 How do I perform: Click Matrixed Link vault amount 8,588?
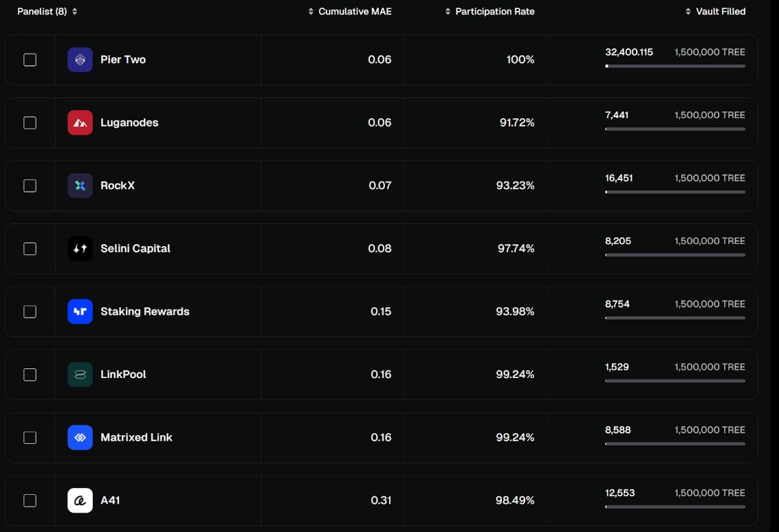tap(618, 430)
